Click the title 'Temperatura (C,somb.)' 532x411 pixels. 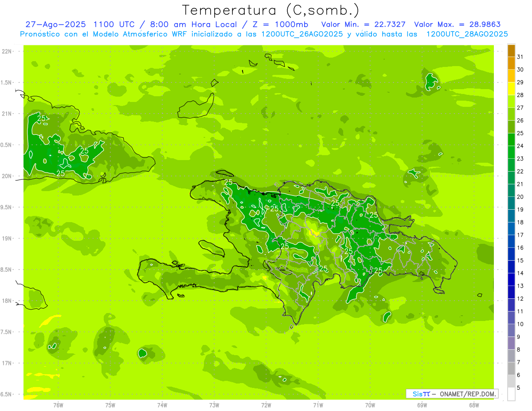[x=271, y=10]
